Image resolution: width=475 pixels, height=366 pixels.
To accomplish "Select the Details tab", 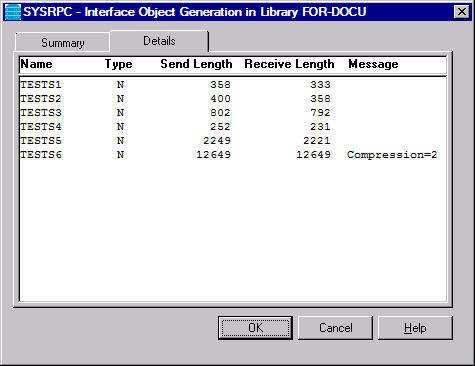I will pos(159,41).
